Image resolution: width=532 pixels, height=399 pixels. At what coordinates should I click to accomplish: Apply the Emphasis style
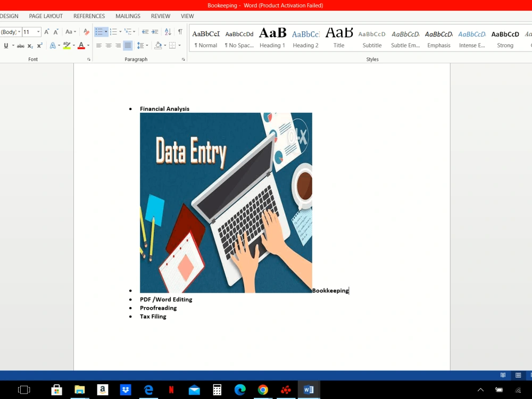click(x=439, y=38)
